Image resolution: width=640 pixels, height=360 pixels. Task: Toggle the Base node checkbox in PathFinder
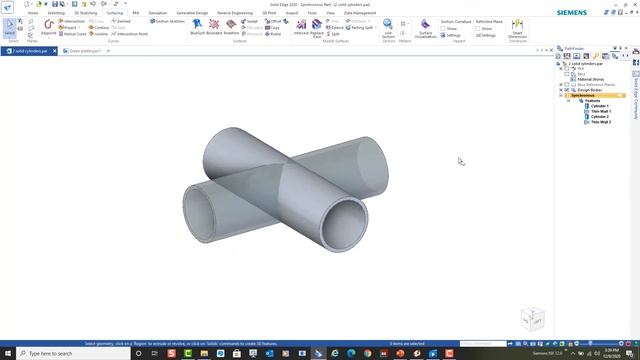click(x=567, y=74)
